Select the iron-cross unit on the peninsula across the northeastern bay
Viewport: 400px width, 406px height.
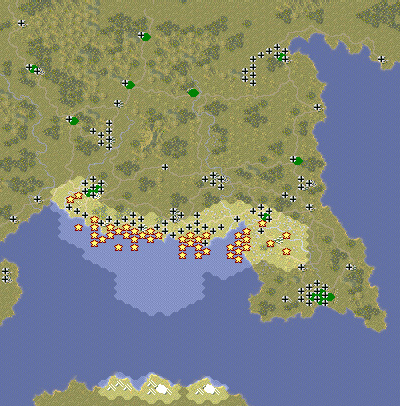(381, 59)
